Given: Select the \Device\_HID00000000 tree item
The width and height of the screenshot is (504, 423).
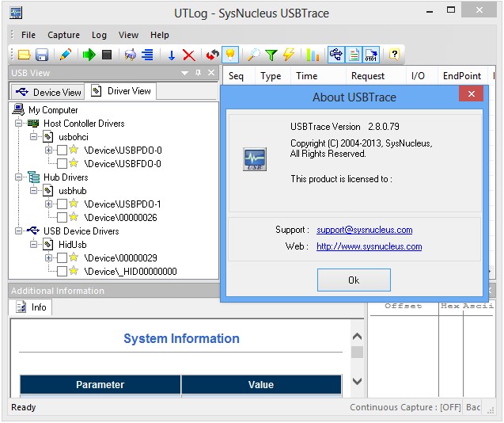Looking at the screenshot, I should pyautogui.click(x=131, y=272).
